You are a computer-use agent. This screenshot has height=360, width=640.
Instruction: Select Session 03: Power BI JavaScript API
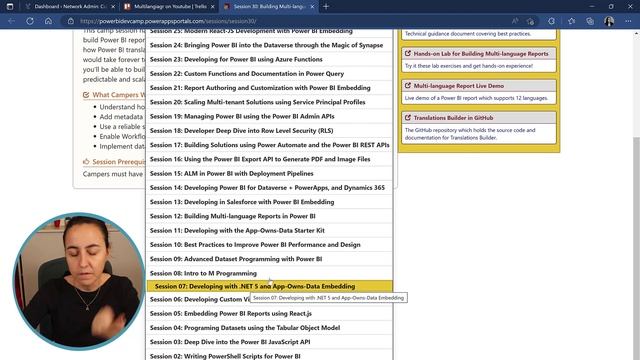[269, 342]
